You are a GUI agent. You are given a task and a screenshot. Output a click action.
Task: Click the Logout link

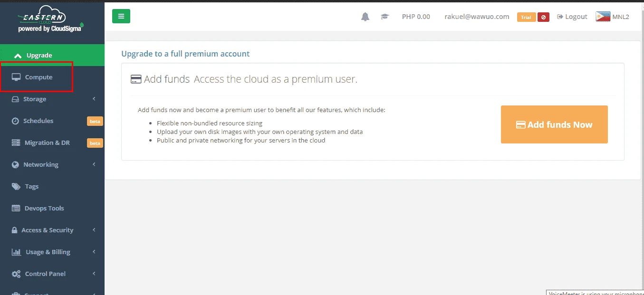tap(572, 17)
